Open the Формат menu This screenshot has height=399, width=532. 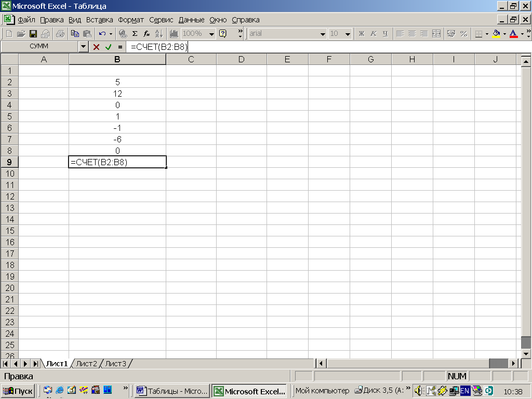click(130, 20)
